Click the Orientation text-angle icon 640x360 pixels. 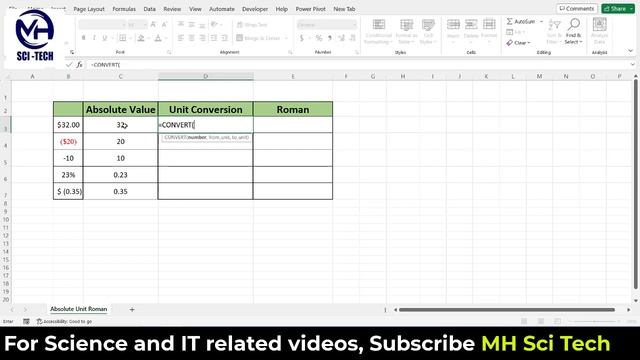click(214, 24)
